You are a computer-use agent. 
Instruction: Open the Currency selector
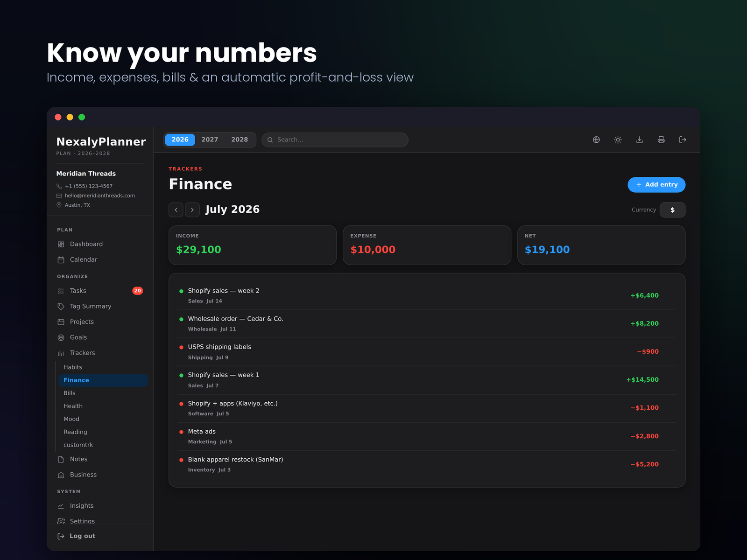672,210
